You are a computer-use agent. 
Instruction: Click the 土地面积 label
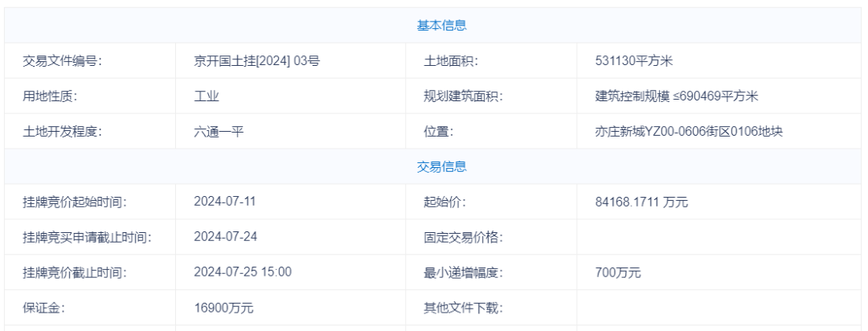[x=451, y=61]
